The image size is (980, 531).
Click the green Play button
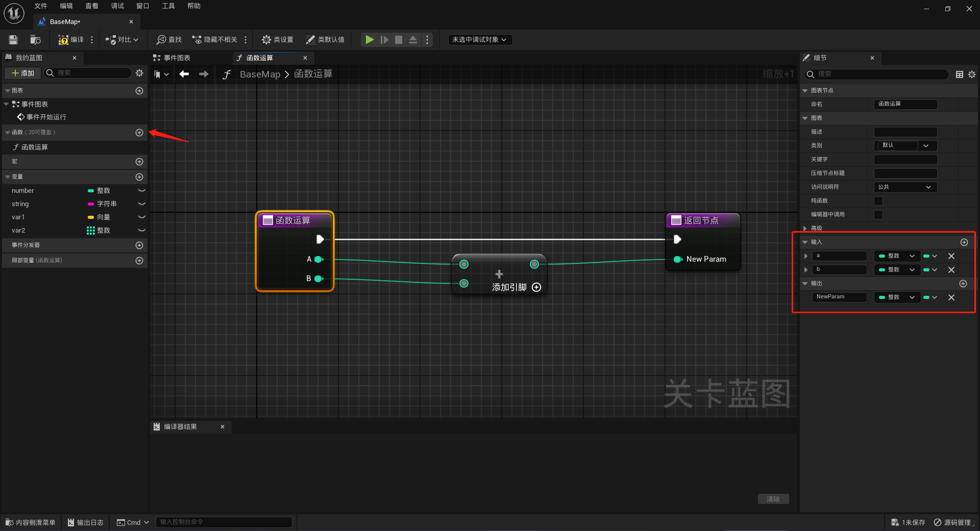pyautogui.click(x=370, y=39)
